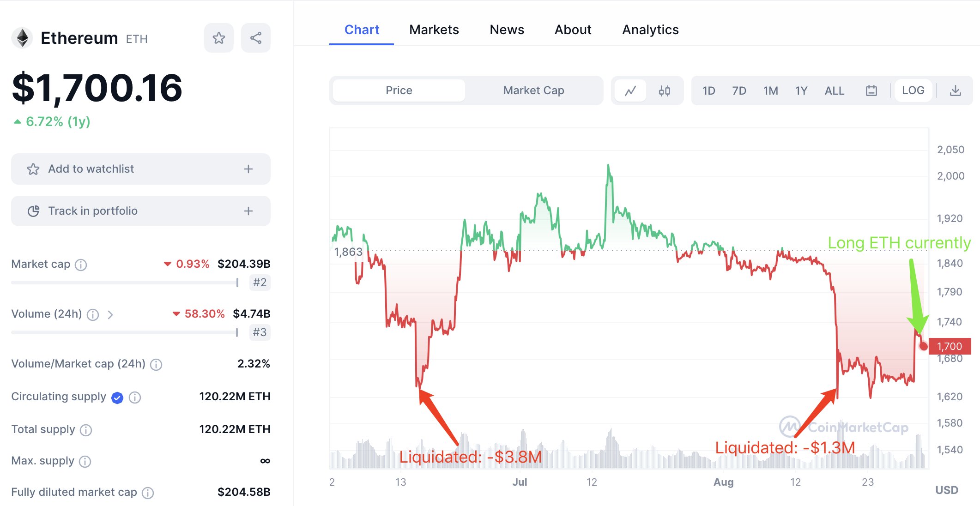
Task: Click the 1,700 current price label
Action: pyautogui.click(x=950, y=346)
